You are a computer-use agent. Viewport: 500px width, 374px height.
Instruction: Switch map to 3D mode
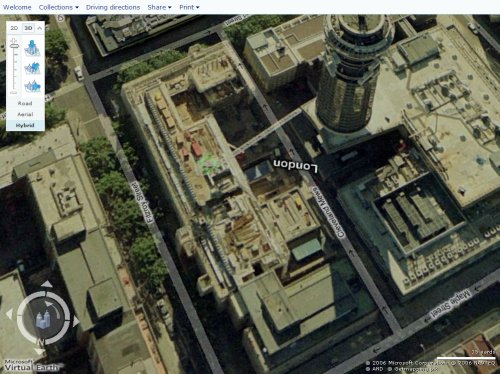coord(29,28)
